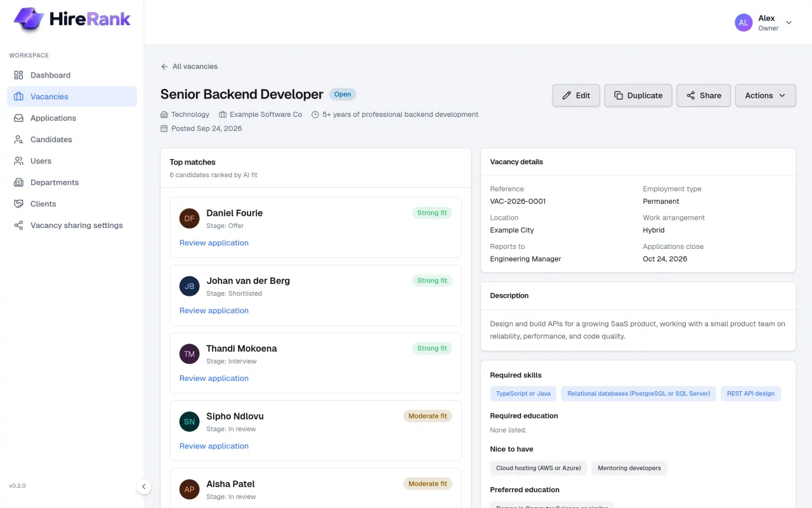Click the Cloud hosting (AWS or Azure) tag
The image size is (812, 508).
pos(539,468)
